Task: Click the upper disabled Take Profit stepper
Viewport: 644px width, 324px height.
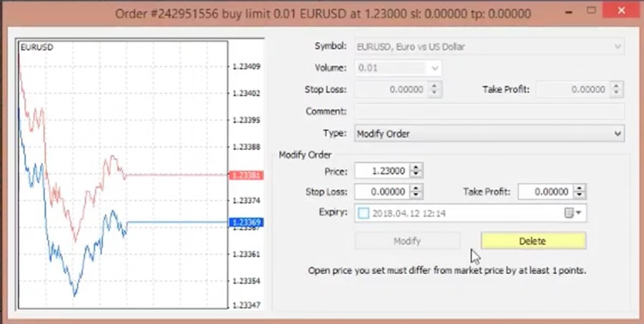Action: tap(617, 89)
